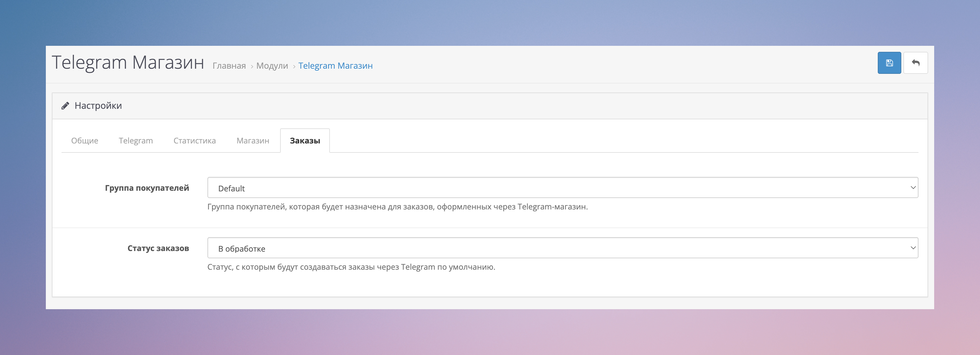The width and height of the screenshot is (980, 355).
Task: Click the Telegram Магазин breadcrumb link
Action: pyautogui.click(x=335, y=66)
